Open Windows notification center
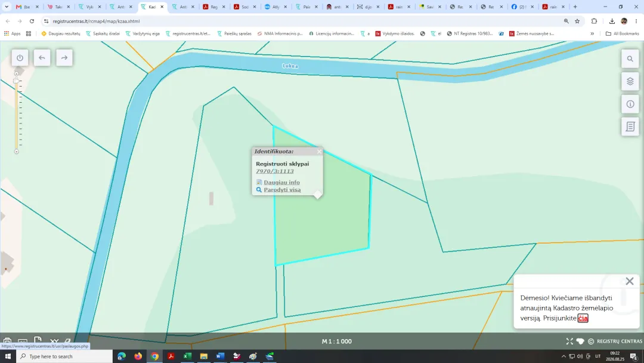The height and width of the screenshot is (363, 644). click(x=634, y=356)
